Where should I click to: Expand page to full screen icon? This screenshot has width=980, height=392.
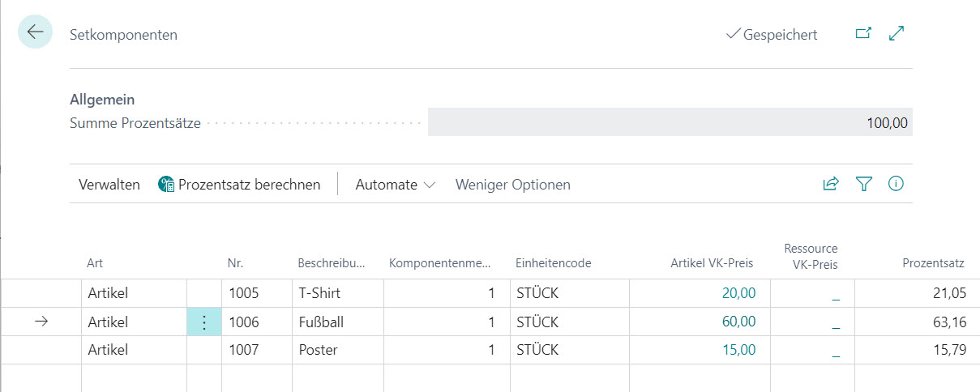[897, 34]
